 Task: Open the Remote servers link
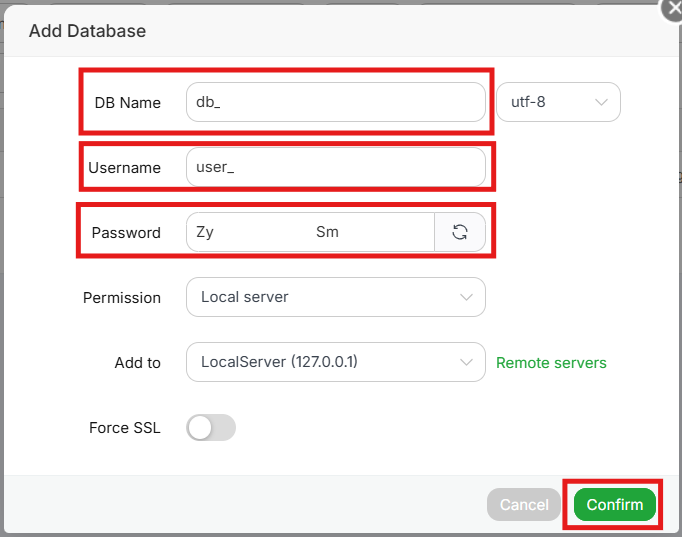pos(551,362)
